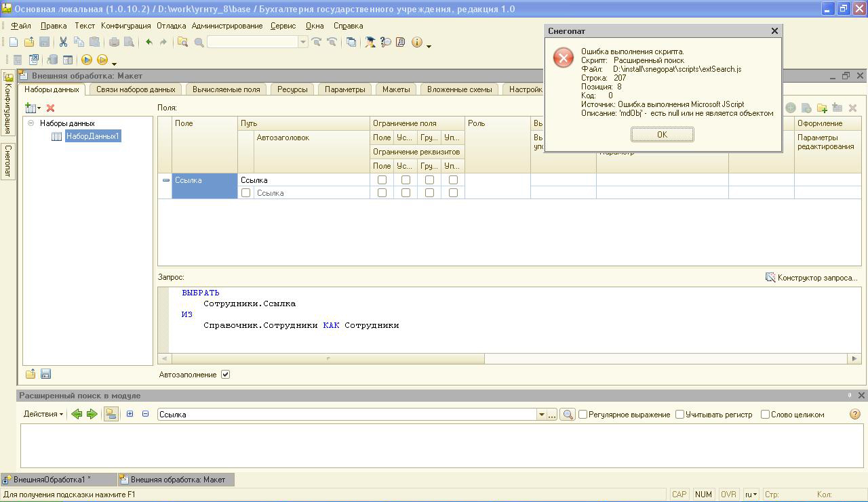Viewport: 868px width, 502px height.
Task: Tick attribute restriction Гру... checkbox in lower Ссылка row
Action: coord(429,193)
